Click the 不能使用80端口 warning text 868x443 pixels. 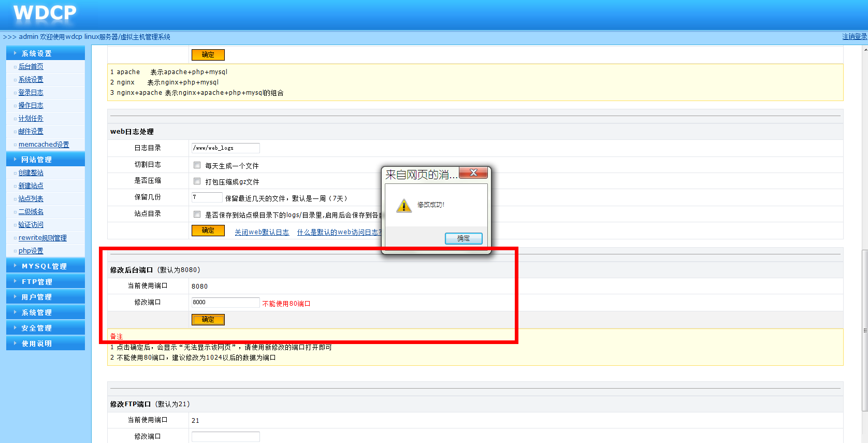click(x=286, y=304)
